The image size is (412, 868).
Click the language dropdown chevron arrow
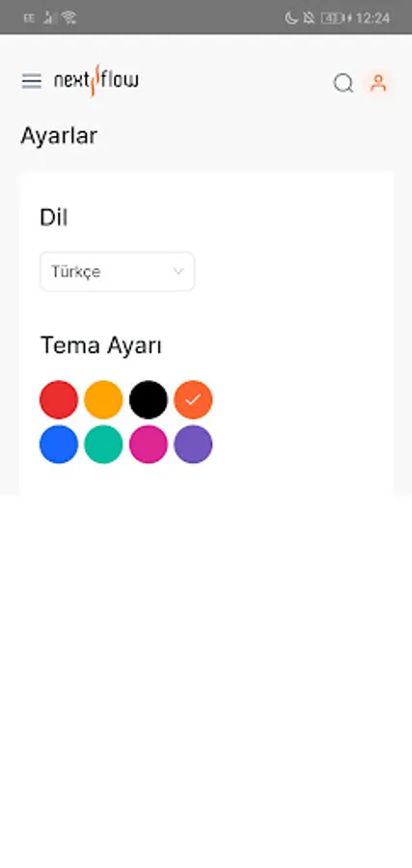(x=179, y=272)
